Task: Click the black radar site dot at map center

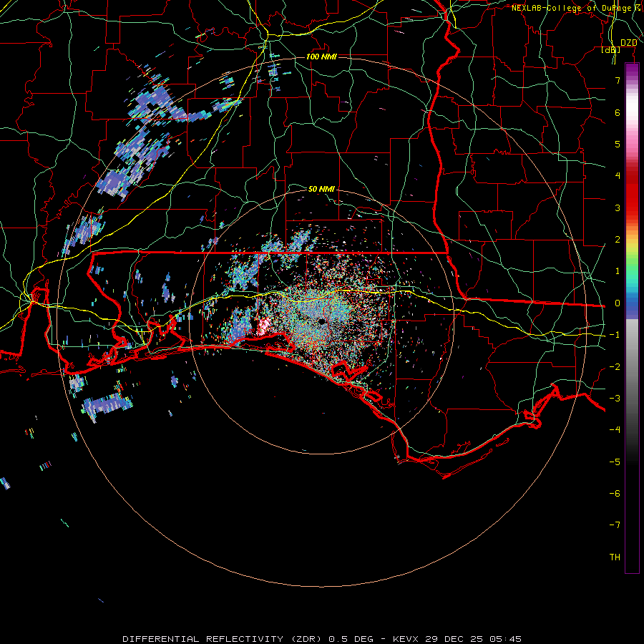Action: (x=321, y=321)
